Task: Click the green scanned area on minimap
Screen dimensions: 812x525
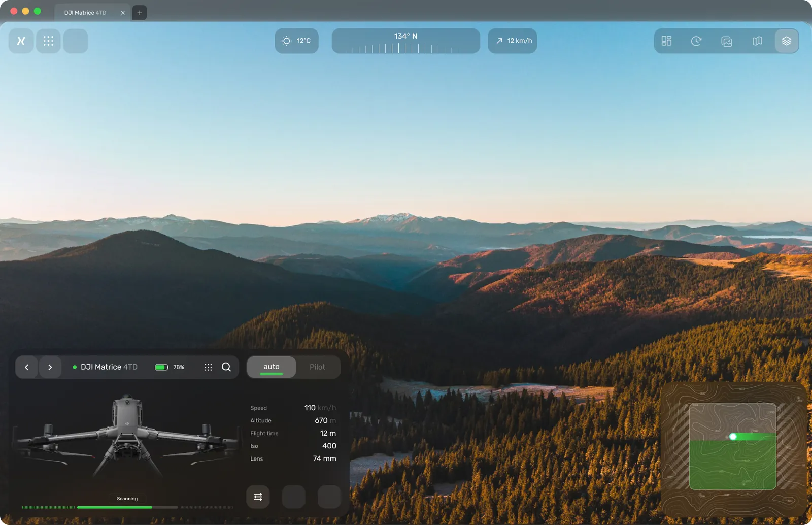Action: pyautogui.click(x=733, y=465)
